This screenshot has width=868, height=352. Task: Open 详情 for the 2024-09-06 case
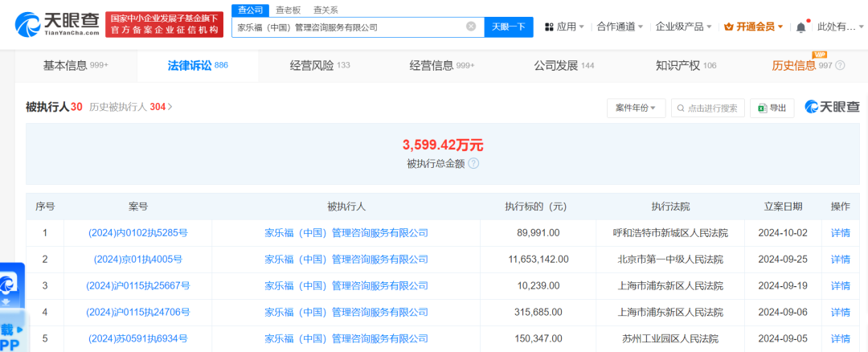tap(841, 312)
